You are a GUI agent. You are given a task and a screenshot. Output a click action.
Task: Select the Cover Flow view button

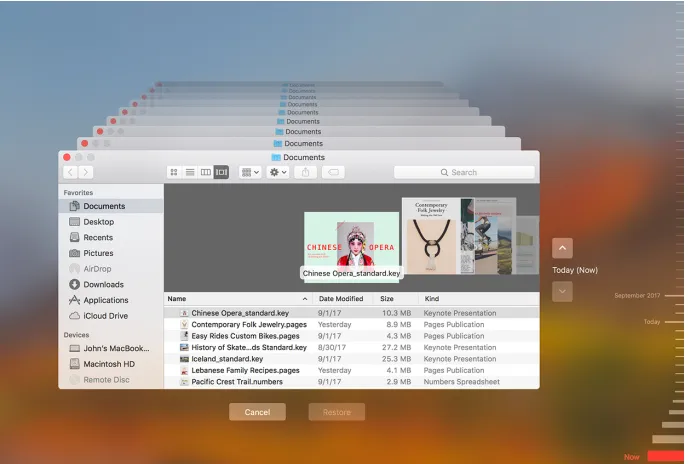[x=221, y=172]
